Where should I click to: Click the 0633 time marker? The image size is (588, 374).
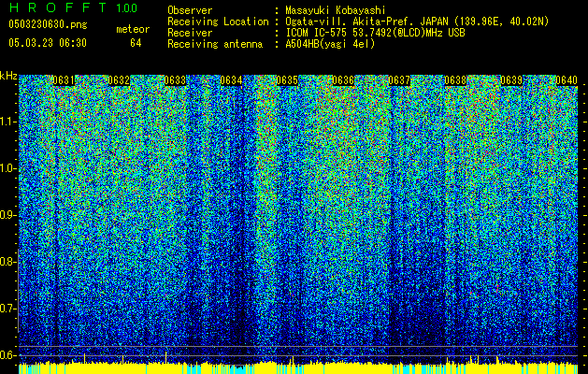point(175,80)
